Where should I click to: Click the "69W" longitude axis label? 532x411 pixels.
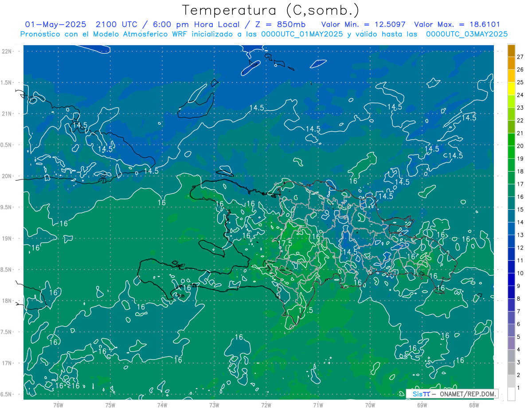tap(422, 405)
